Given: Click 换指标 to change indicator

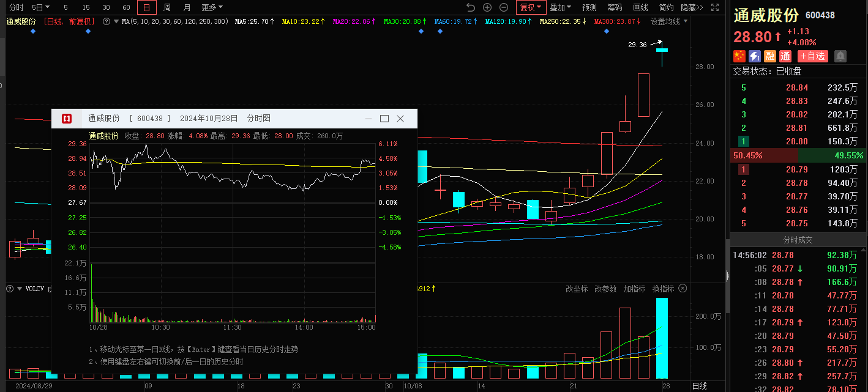Looking at the screenshot, I should (663, 289).
